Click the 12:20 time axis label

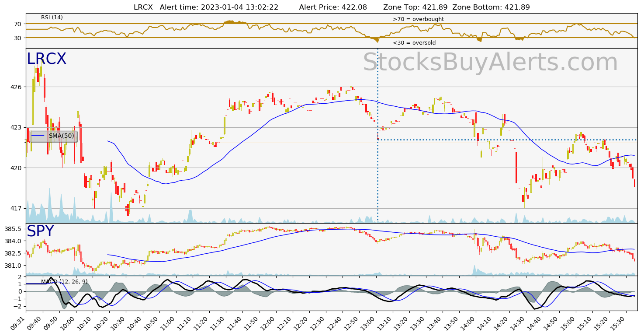[x=300, y=323]
